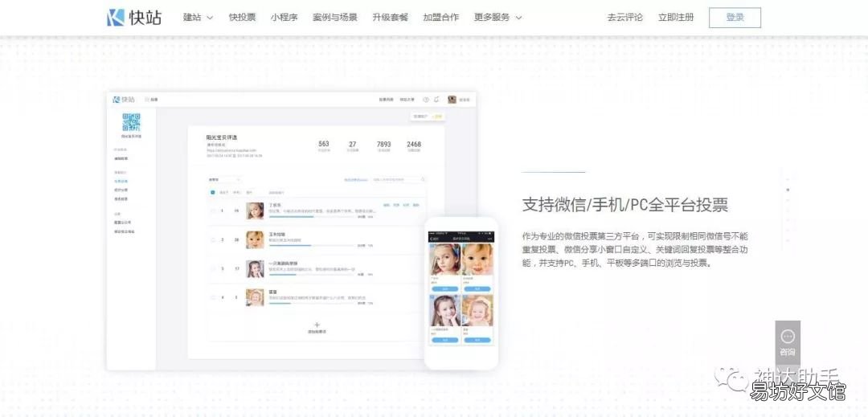Click the help question-mark icon in mockup header
This screenshot has width=868, height=417.
(x=426, y=100)
